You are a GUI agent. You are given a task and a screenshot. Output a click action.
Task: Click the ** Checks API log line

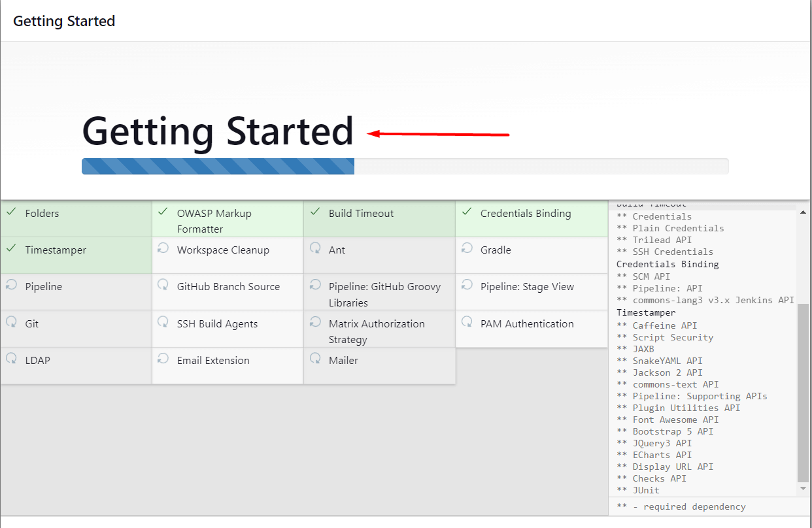651,479
